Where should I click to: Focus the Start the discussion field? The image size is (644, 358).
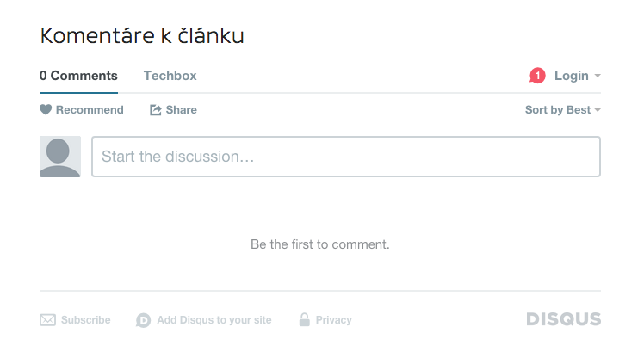pos(346,157)
